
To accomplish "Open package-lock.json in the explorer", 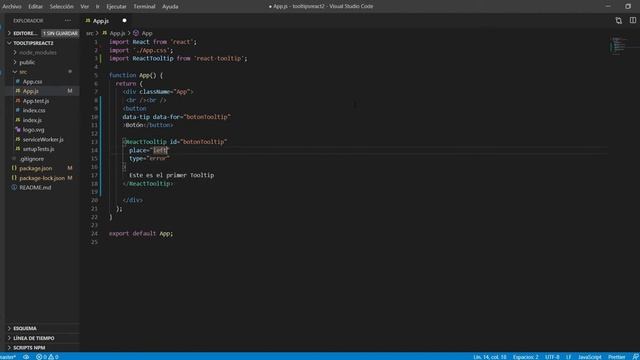I will [42, 178].
